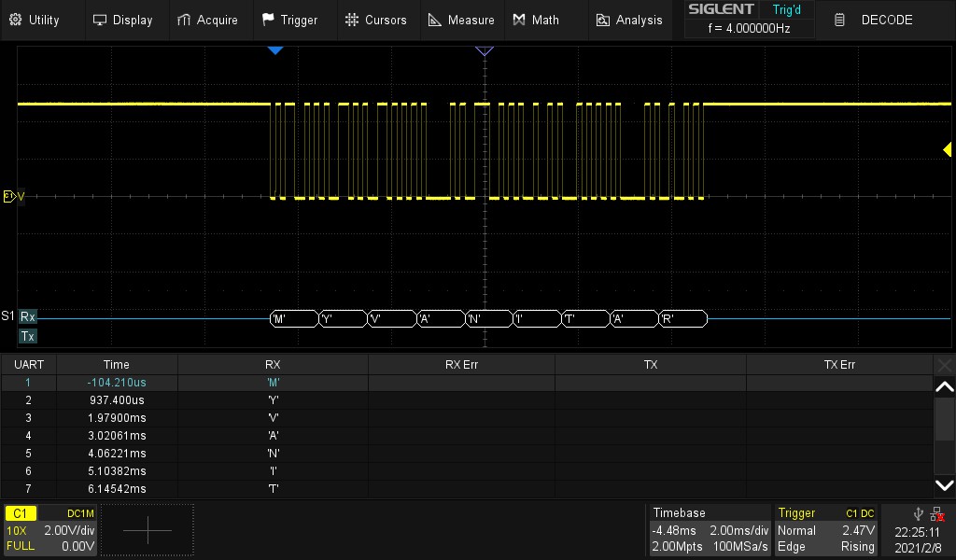This screenshot has width=956, height=560.
Task: Expand the Acquire menu
Action: coord(207,20)
